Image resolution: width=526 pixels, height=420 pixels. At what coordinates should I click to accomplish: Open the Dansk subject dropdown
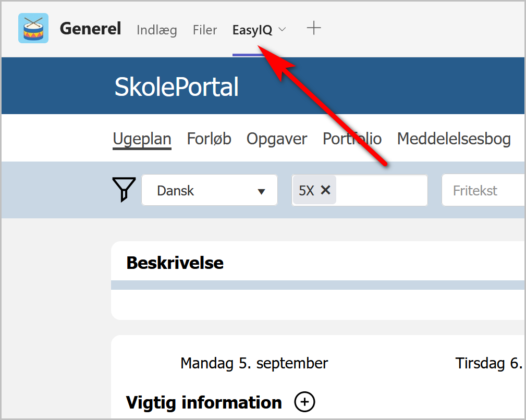210,190
